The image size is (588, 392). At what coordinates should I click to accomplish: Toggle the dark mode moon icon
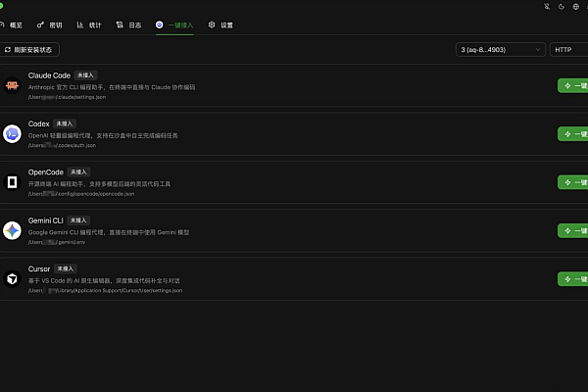(562, 7)
